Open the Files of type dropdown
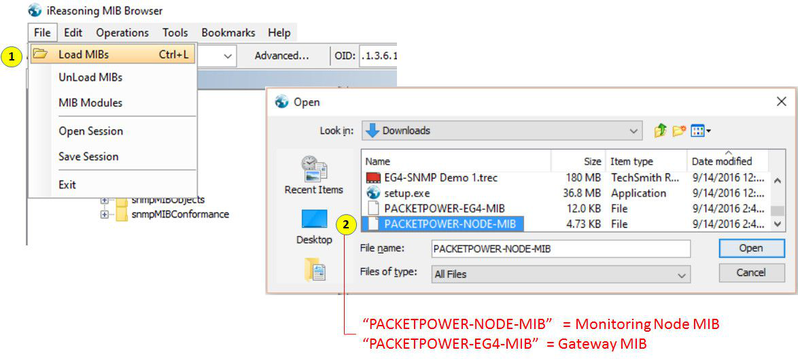 561,274
